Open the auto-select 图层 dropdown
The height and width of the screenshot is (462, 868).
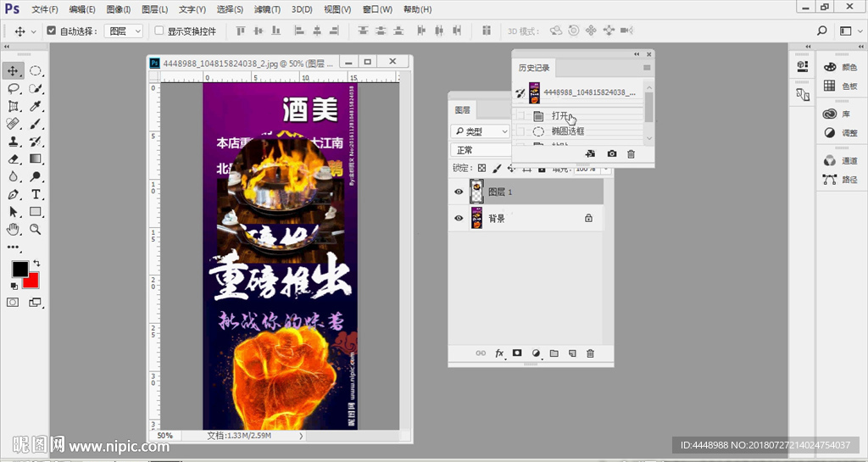click(124, 31)
